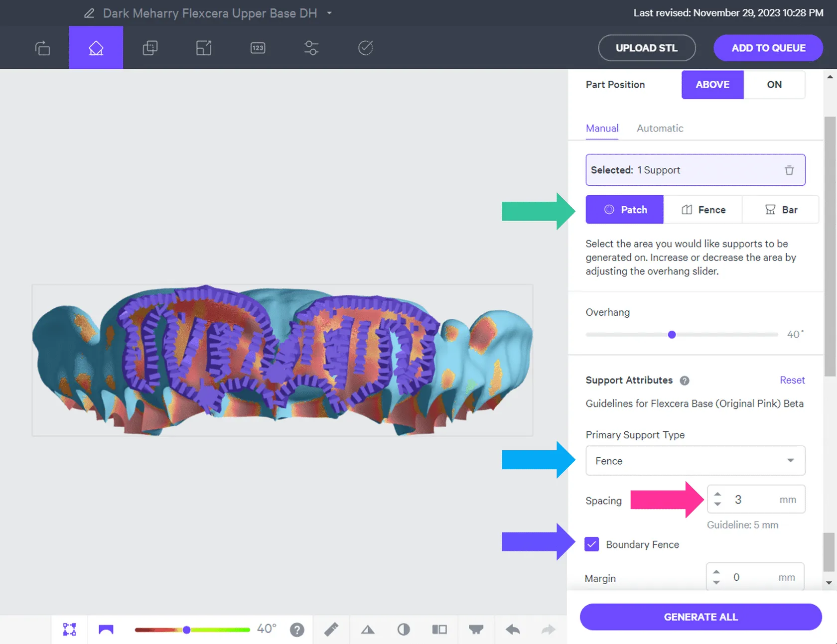Screen dimensions: 837x644
Task: Select the supports tool icon in top toolbar
Action: click(96, 48)
